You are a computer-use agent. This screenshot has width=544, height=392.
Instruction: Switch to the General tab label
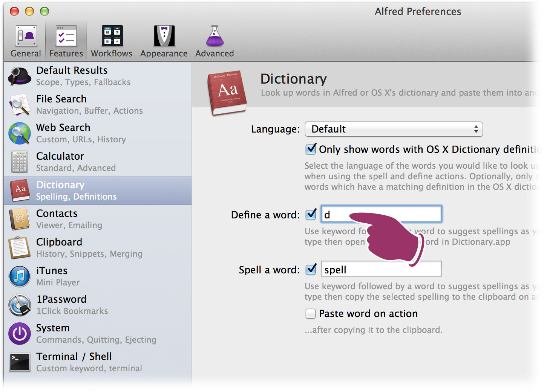pyautogui.click(x=26, y=53)
